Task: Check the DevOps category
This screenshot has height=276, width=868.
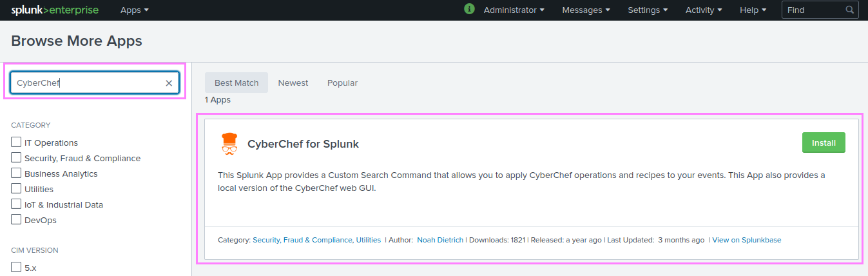Action: pos(16,219)
